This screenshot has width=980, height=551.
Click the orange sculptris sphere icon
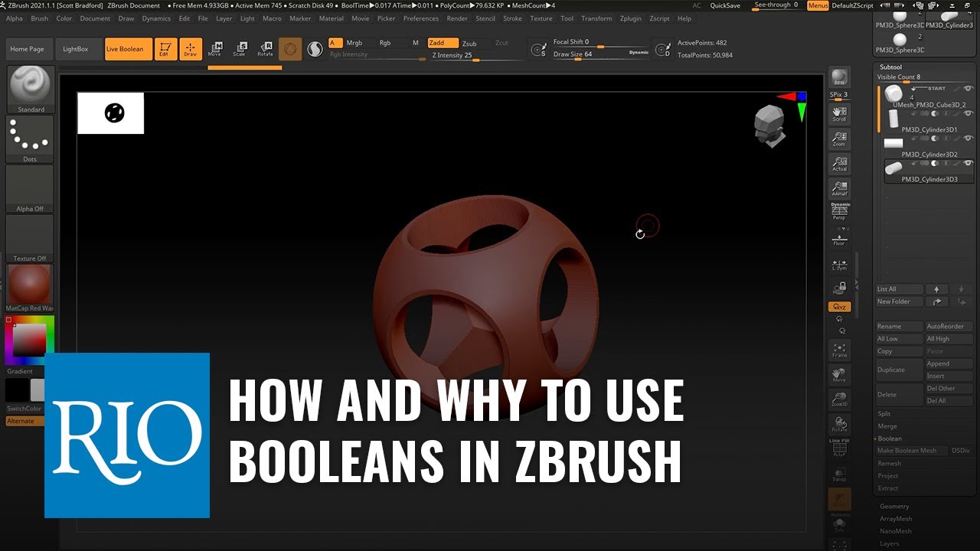click(290, 49)
